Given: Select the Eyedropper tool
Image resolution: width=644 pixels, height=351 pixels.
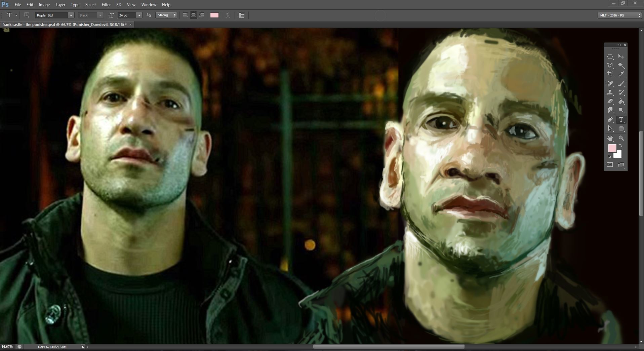Looking at the screenshot, I should pos(621,74).
